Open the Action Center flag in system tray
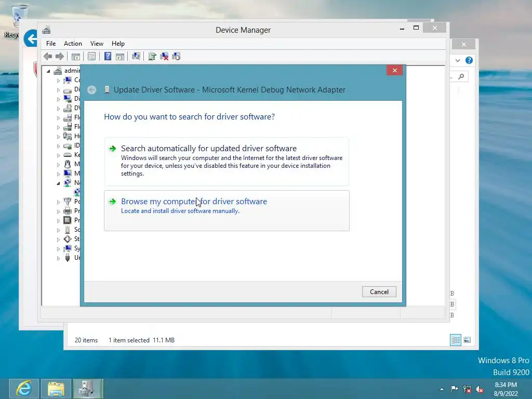Image resolution: width=532 pixels, height=399 pixels. (x=454, y=389)
